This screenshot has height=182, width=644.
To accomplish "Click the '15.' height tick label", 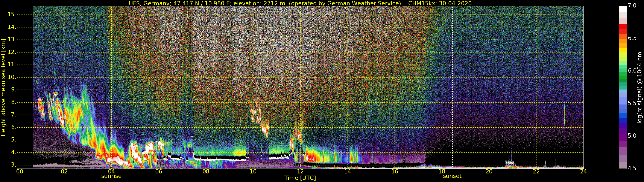I will (x=12, y=15).
